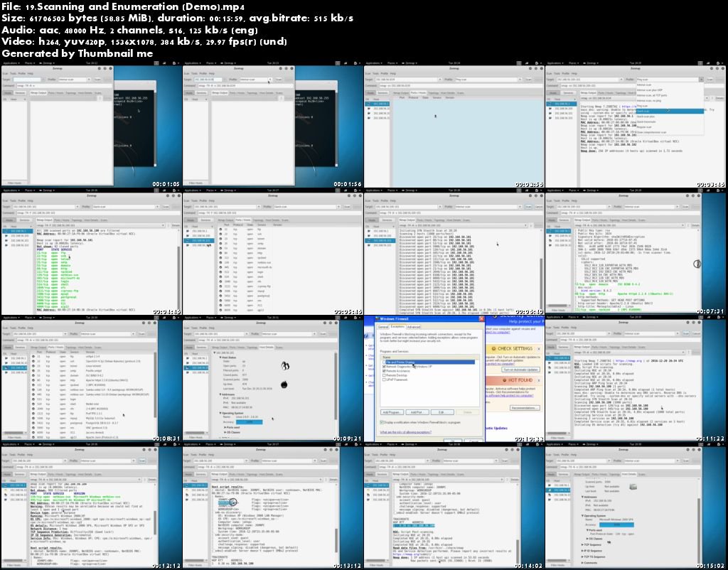The width and height of the screenshot is (728, 570).
Task: Click Turn on Automatic Updates in 00:10:33 frame
Action: [520, 370]
